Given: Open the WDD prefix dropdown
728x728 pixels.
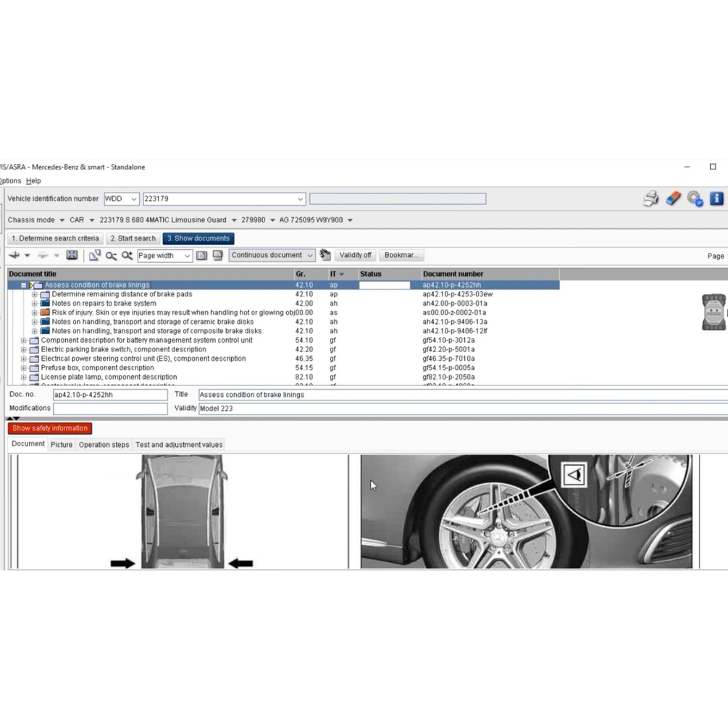Looking at the screenshot, I should pos(134,198).
